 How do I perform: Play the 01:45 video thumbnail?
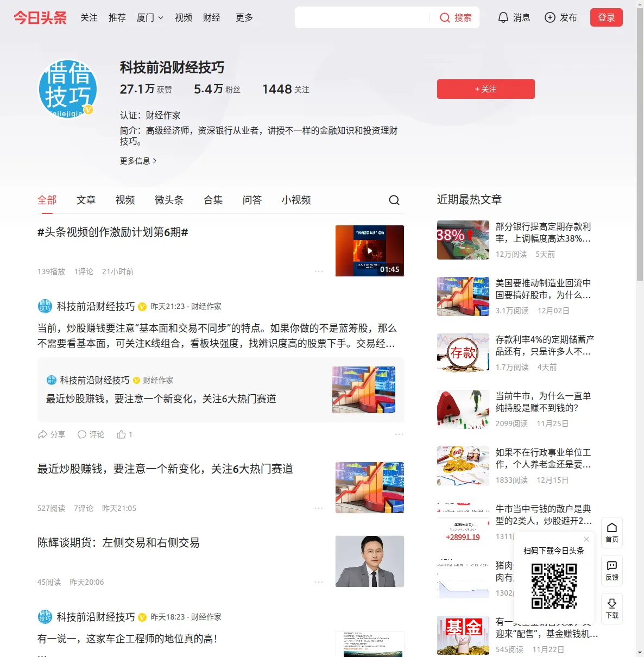[x=370, y=251]
